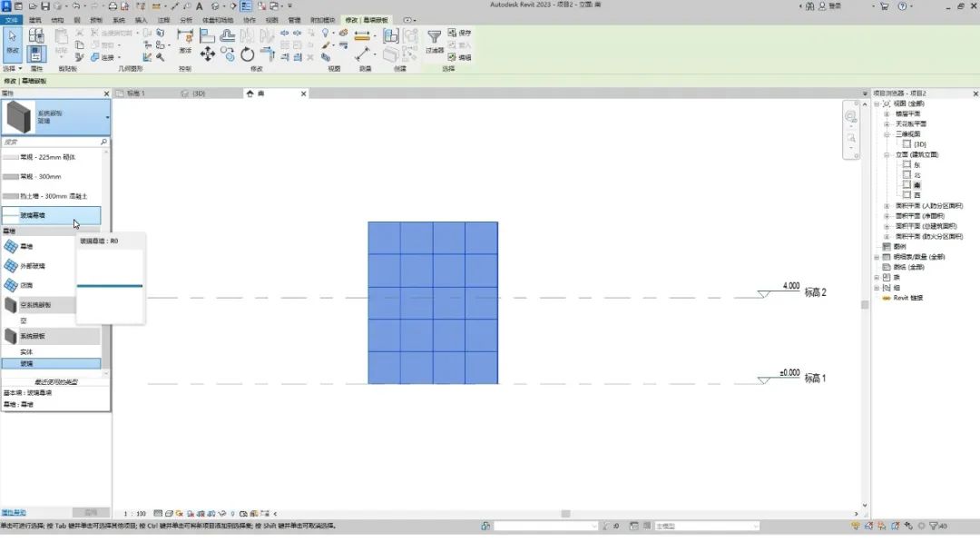
Task: Open the 文件 file menu
Action: tap(11, 19)
